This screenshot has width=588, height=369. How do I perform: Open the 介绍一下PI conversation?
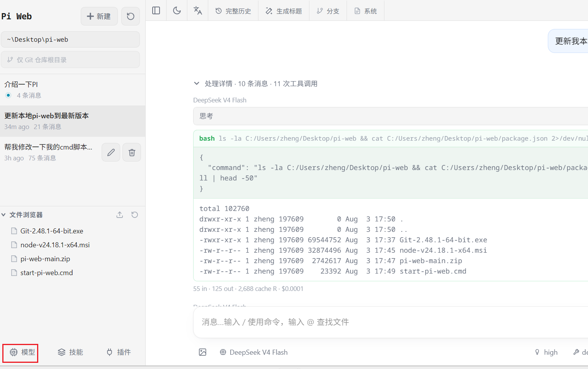[73, 90]
